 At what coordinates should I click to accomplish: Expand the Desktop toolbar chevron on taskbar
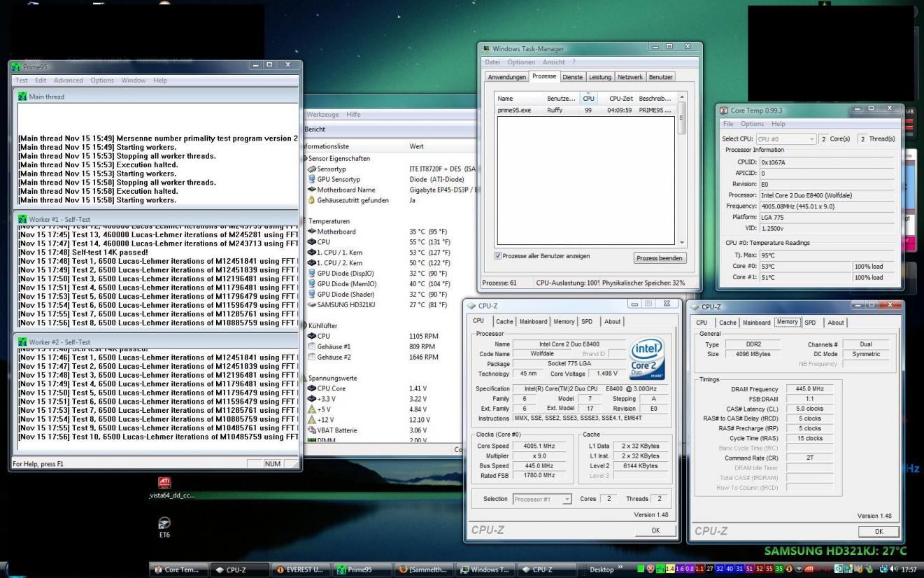point(619,569)
